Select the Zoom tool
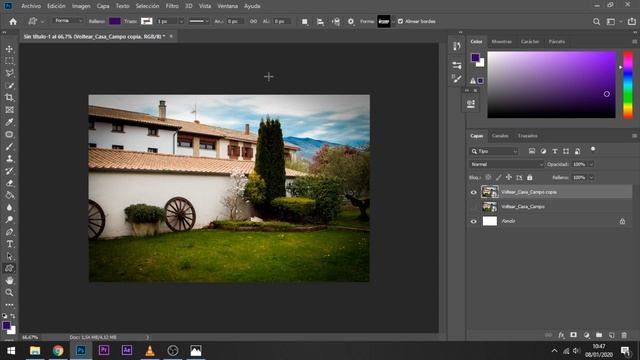Screen dimensions: 640x360 [x=9, y=293]
